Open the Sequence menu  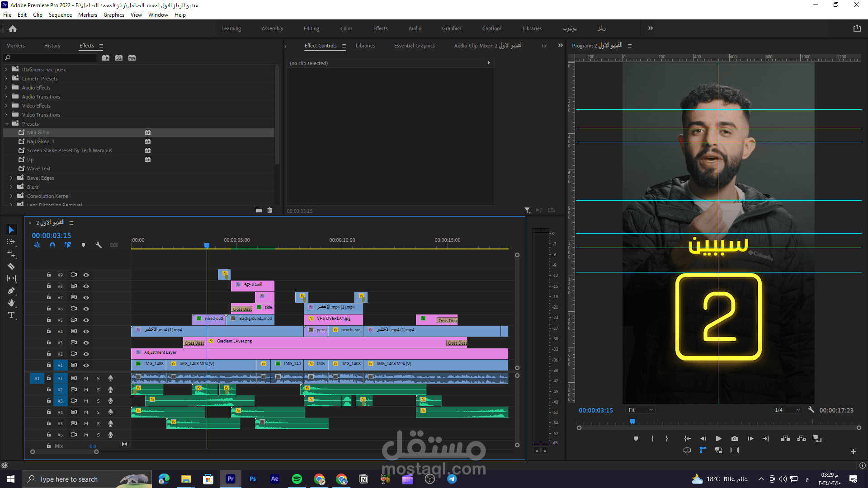point(60,15)
